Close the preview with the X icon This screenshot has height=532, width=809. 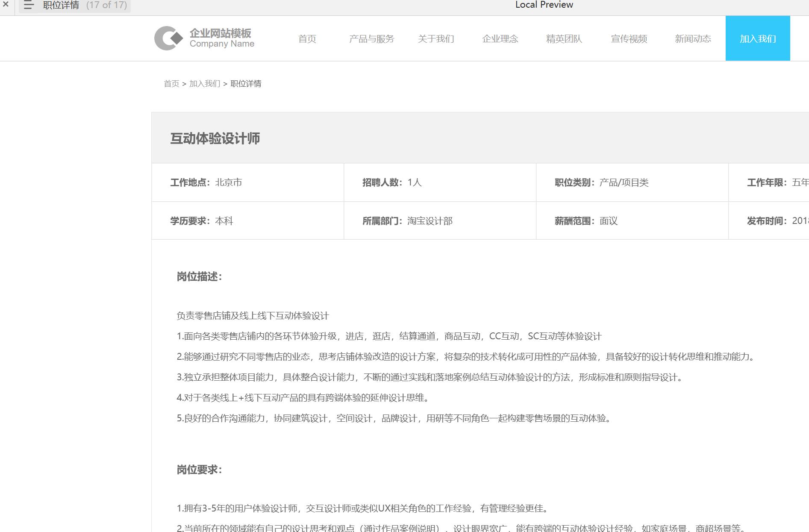tap(6, 5)
